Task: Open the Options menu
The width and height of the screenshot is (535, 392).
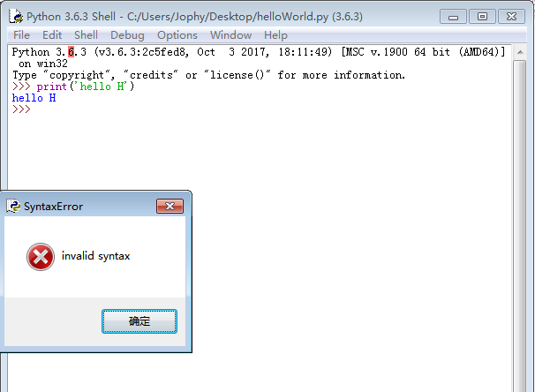Action: click(177, 35)
